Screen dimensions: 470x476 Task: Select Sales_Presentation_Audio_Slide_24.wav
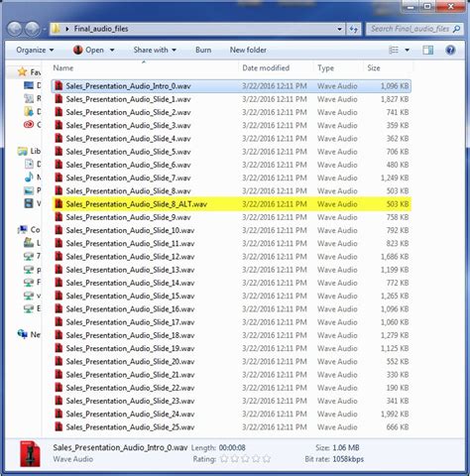tap(231, 414)
